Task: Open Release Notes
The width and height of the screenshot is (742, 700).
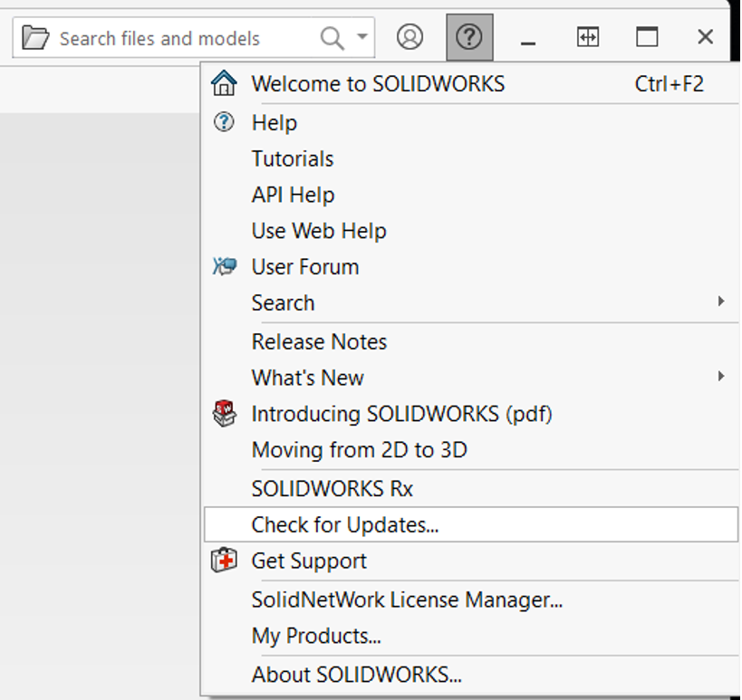Action: [x=319, y=342]
